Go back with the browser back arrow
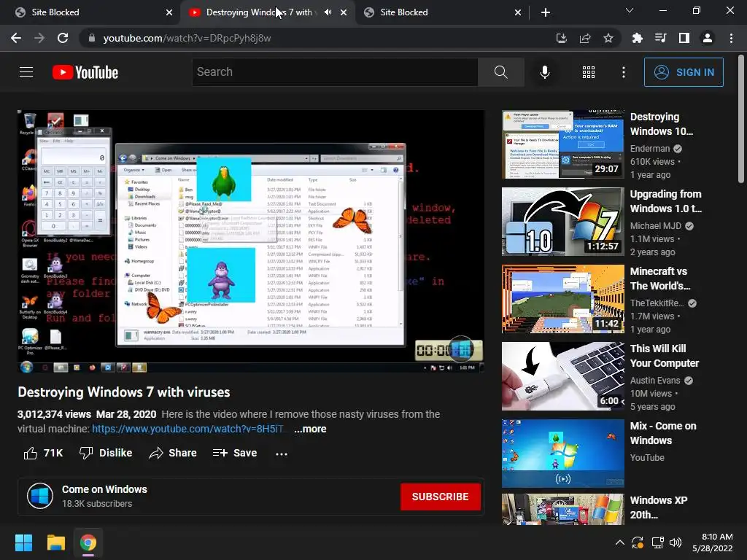Viewport: 747px width, 560px height. click(16, 38)
